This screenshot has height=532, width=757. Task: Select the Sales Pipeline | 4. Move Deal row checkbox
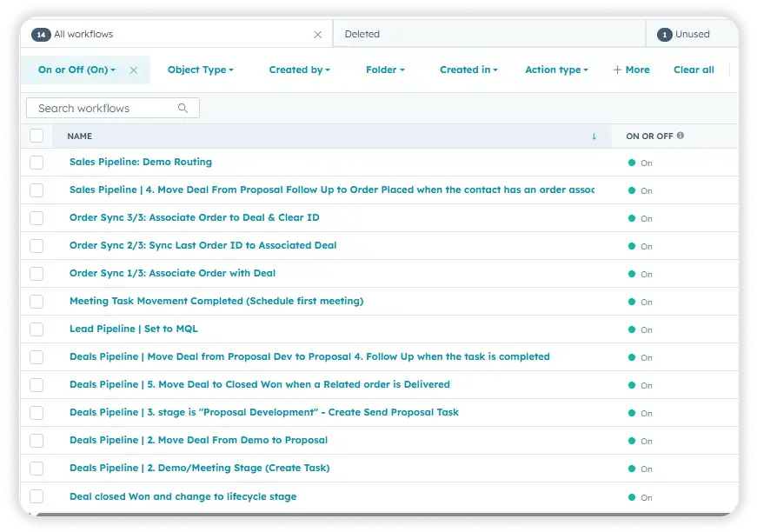[x=37, y=190]
